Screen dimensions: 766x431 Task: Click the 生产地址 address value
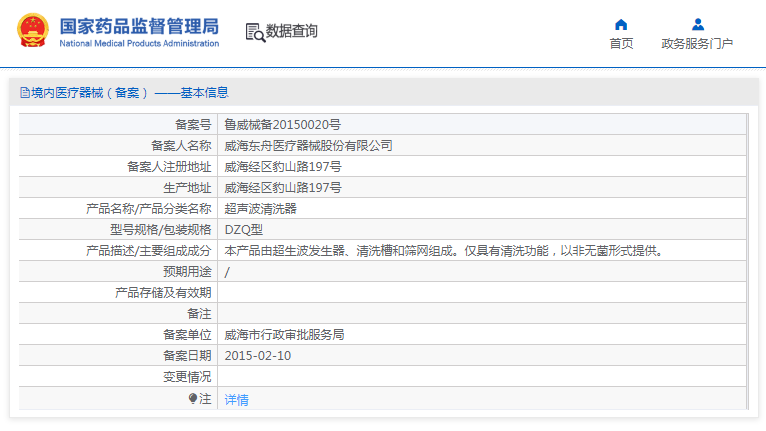[283, 188]
